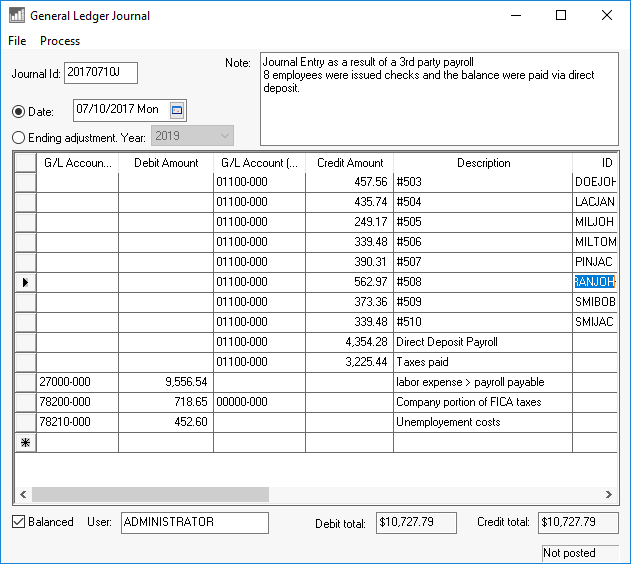Click into the Note text box
Image resolution: width=631 pixels, height=564 pixels.
click(438, 98)
